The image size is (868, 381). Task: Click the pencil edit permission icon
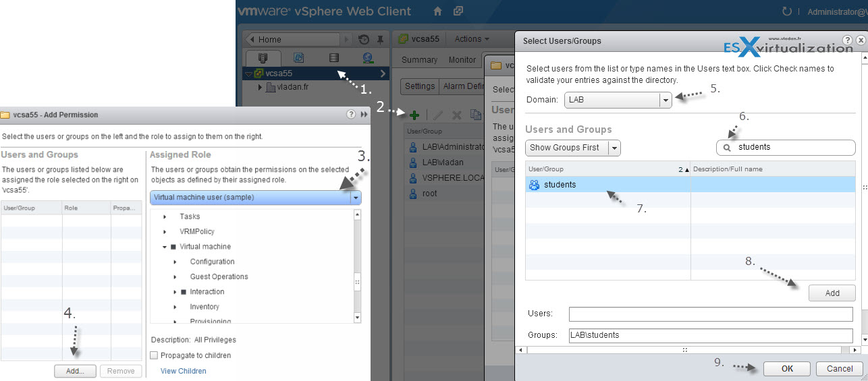point(437,115)
